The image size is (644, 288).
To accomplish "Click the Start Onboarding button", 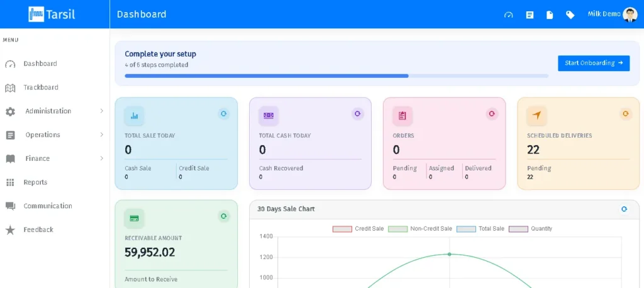I will click(x=594, y=64).
